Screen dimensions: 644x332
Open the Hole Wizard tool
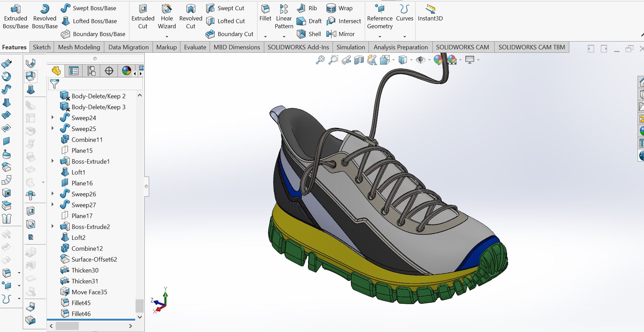[x=167, y=17]
